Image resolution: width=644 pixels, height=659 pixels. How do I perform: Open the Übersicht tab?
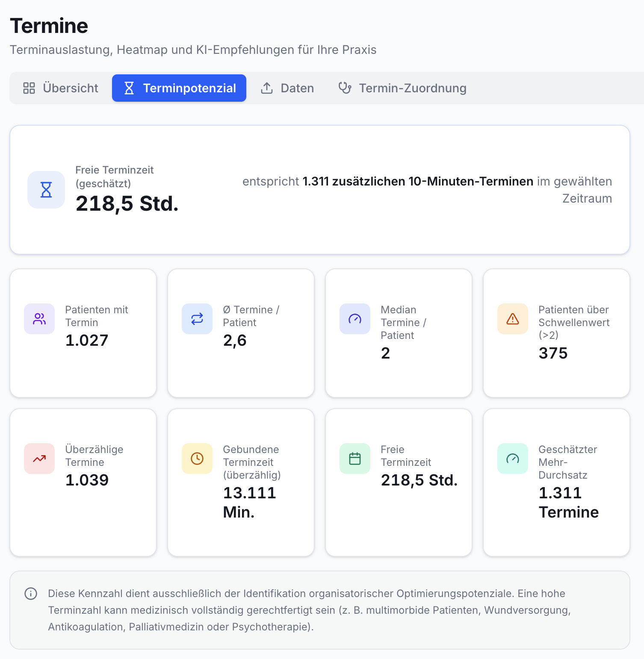60,88
